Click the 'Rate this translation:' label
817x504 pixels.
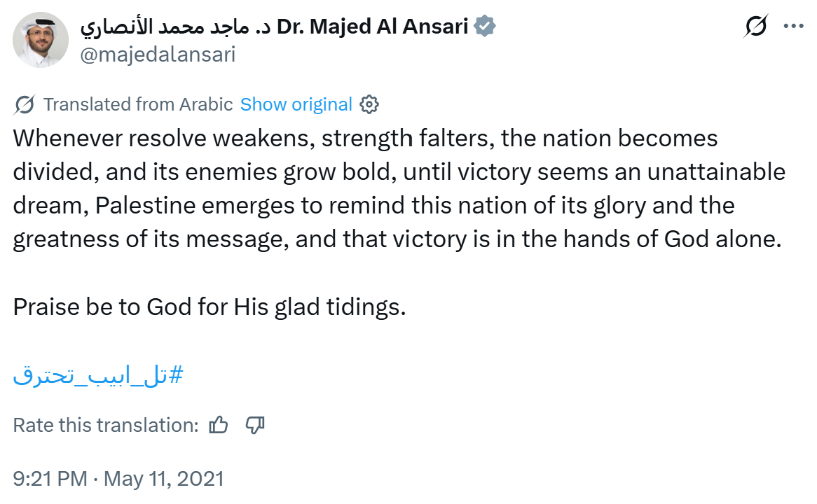coord(106,425)
